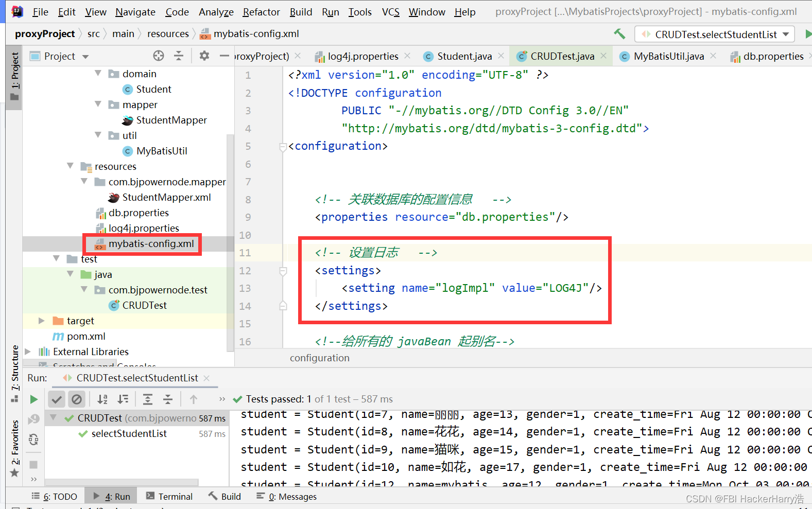Open the VCS menu
The width and height of the screenshot is (812, 509).
(x=390, y=11)
